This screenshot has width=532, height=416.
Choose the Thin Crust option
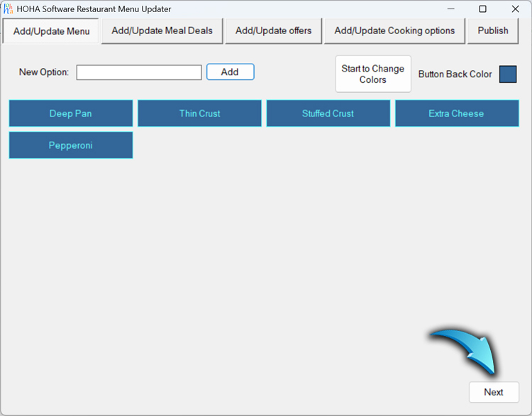[199, 113]
